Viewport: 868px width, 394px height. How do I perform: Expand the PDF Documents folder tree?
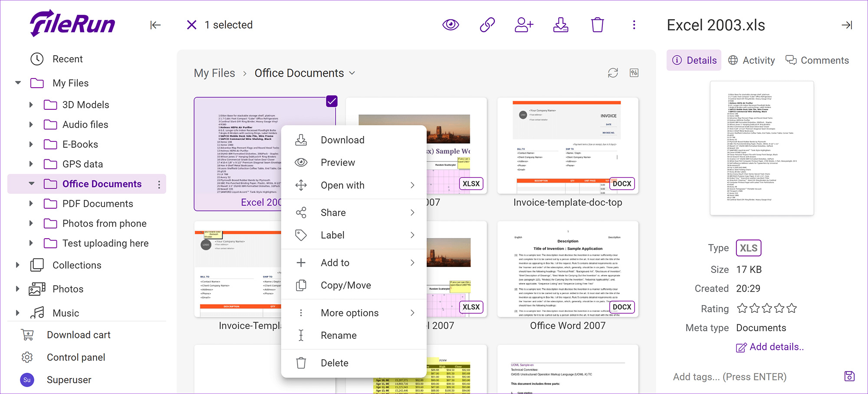pos(31,204)
